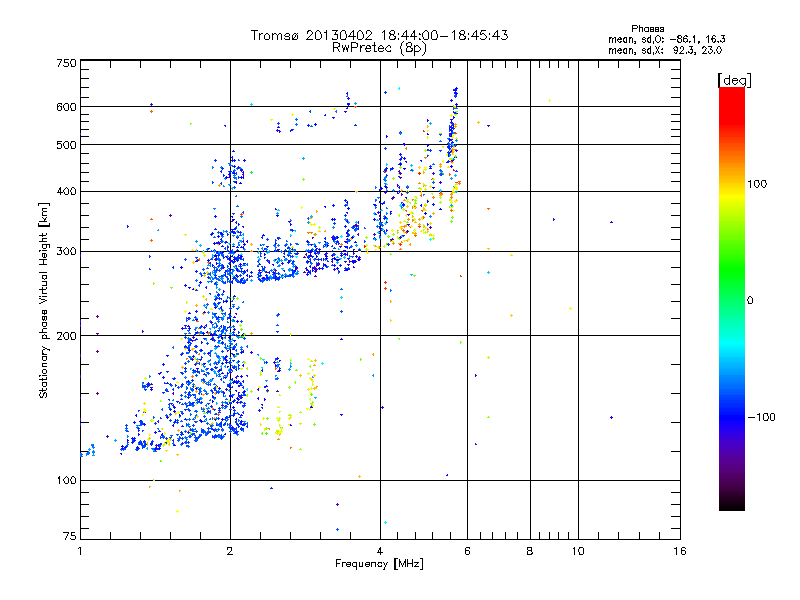Image resolution: width=800 pixels, height=600 pixels.
Task: Click the y-axis tick label '600'
Action: tap(66, 107)
